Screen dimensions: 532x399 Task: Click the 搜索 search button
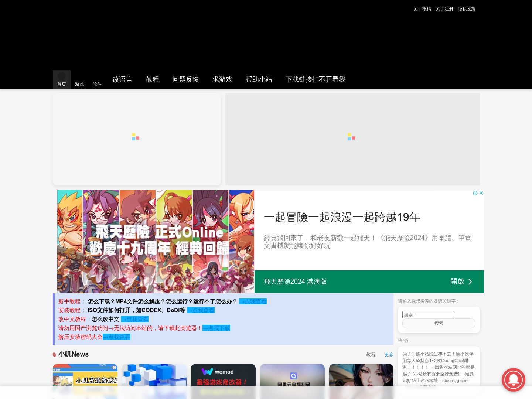pyautogui.click(x=439, y=323)
